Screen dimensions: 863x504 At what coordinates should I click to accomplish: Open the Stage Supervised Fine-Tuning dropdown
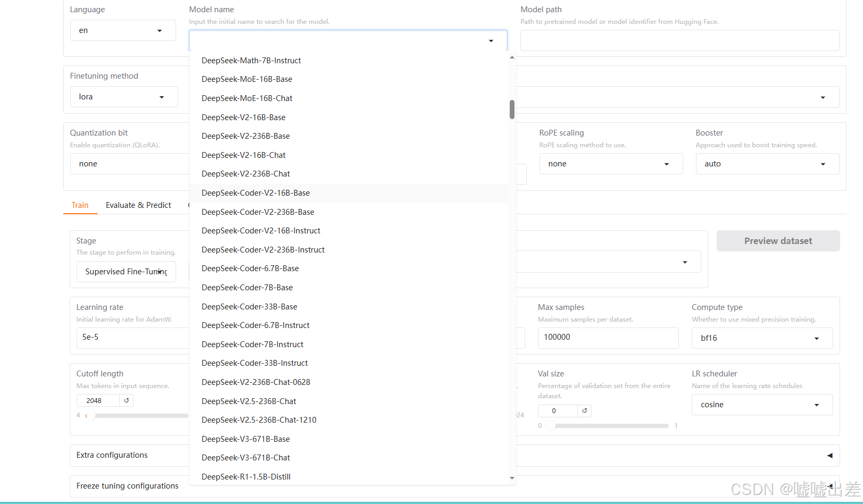[x=126, y=272]
